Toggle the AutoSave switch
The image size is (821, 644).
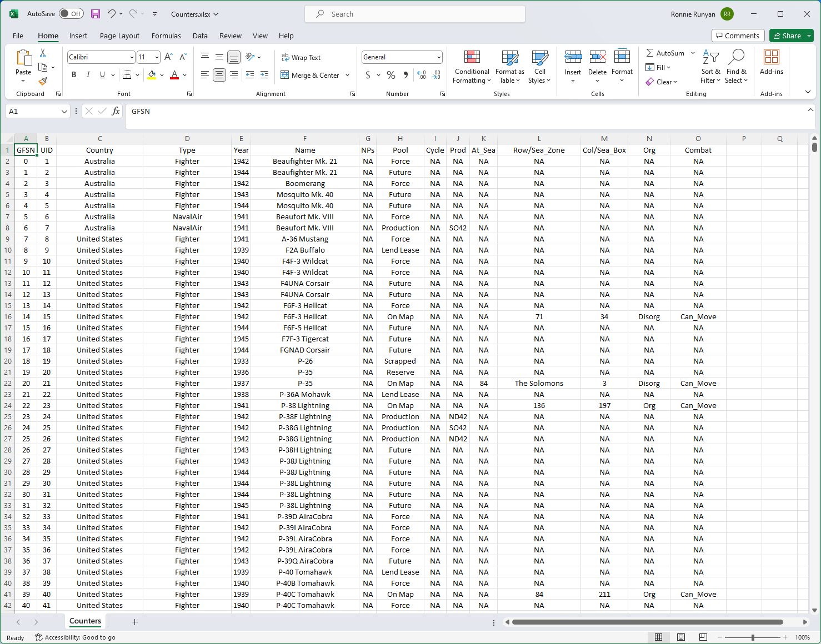71,14
